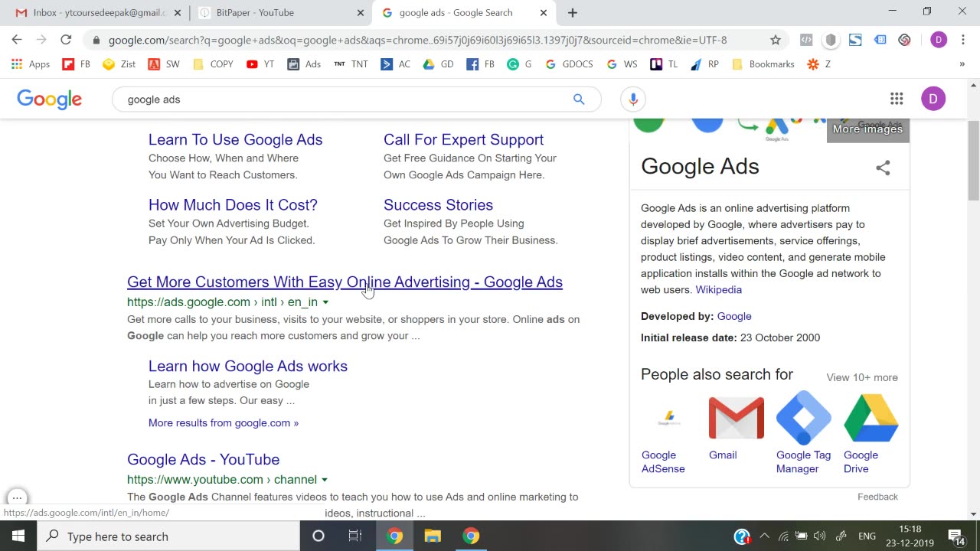Open the FB Flipboard bookmark
Image resolution: width=980 pixels, height=551 pixels.
(77, 64)
